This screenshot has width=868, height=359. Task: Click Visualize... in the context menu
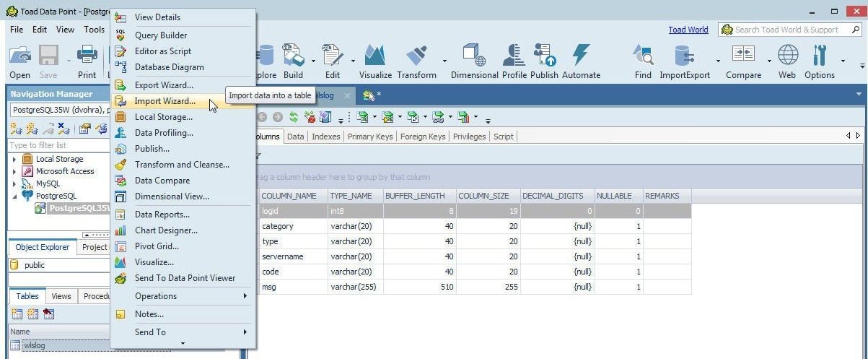point(154,262)
